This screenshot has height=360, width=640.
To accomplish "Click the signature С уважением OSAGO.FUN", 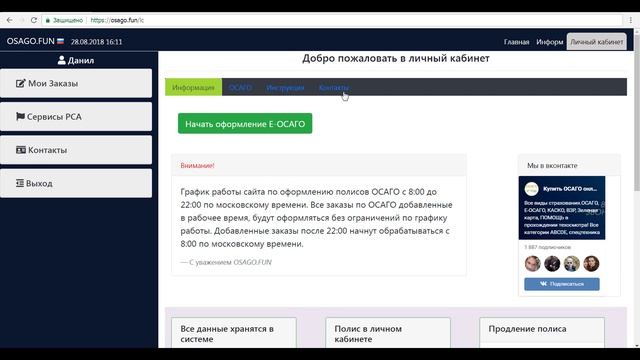I will coord(226,262).
